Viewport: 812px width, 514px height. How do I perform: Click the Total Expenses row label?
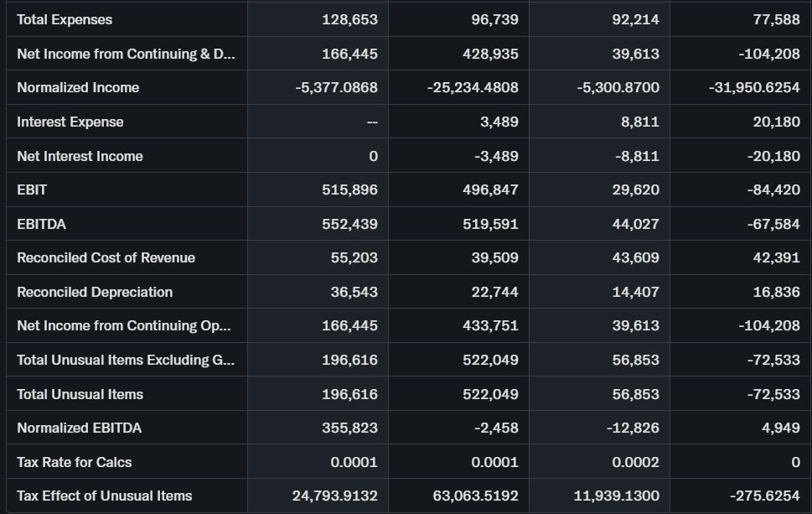tap(65, 19)
